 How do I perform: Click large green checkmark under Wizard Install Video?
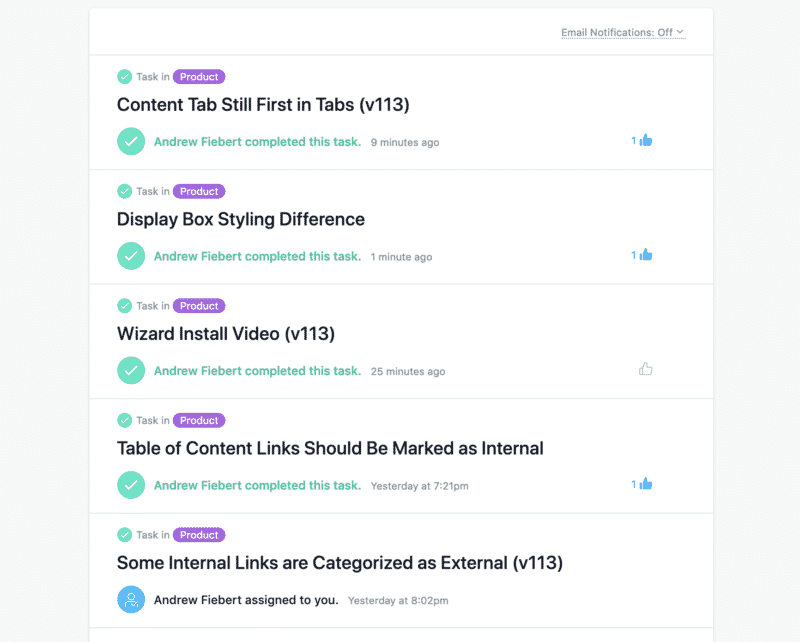tap(131, 371)
